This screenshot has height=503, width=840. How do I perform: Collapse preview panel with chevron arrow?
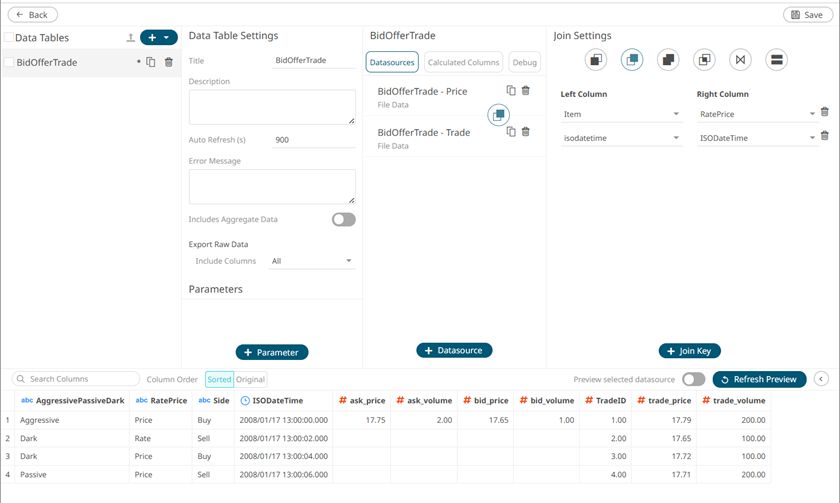coord(821,379)
